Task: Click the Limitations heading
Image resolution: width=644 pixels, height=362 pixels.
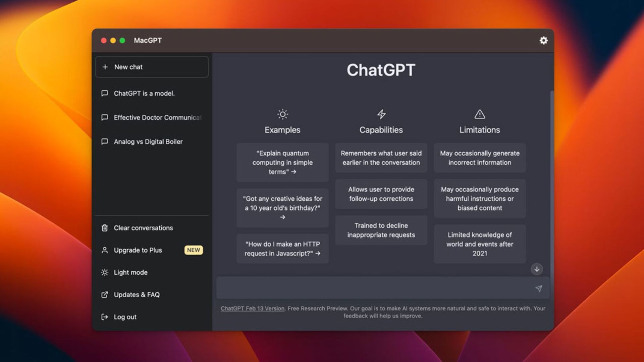Action: [x=480, y=130]
